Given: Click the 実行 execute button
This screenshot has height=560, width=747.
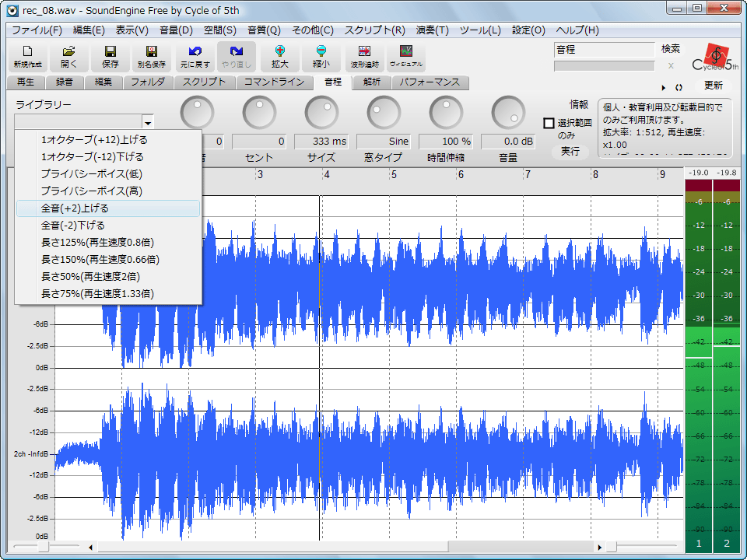Looking at the screenshot, I should click(x=570, y=152).
